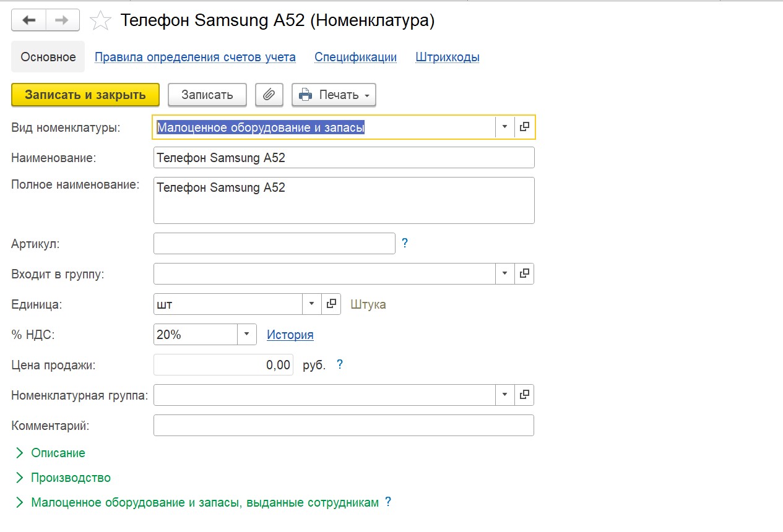
Task: Open the Печать dropdown arrow
Action: click(x=367, y=96)
